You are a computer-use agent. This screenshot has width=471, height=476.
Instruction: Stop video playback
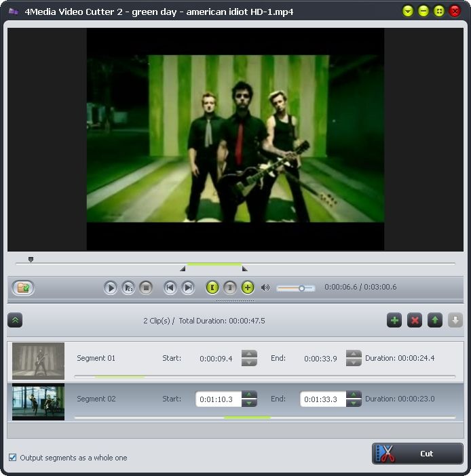coord(146,287)
